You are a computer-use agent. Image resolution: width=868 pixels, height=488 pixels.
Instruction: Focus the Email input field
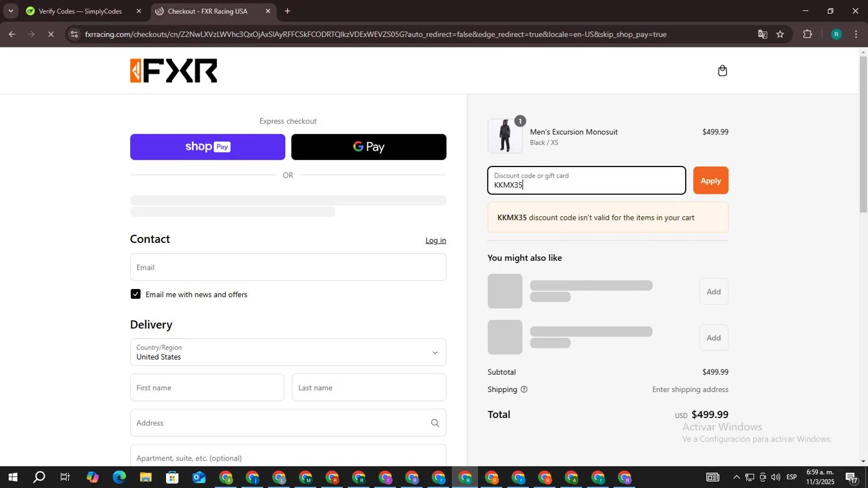tap(288, 267)
